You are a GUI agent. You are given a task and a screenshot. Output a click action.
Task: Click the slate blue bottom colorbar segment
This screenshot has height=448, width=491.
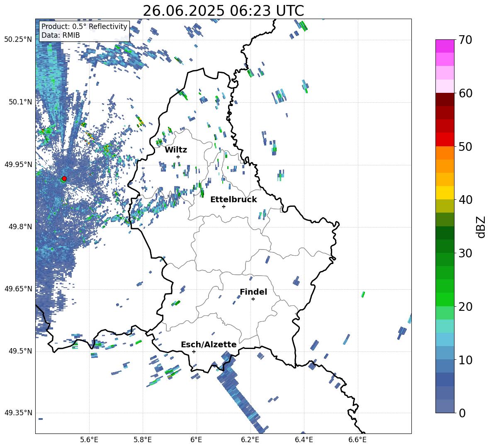tap(445, 406)
